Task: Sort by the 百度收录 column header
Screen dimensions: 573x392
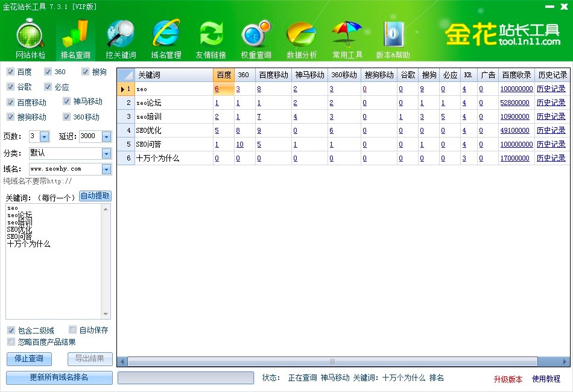Action: pyautogui.click(x=516, y=75)
